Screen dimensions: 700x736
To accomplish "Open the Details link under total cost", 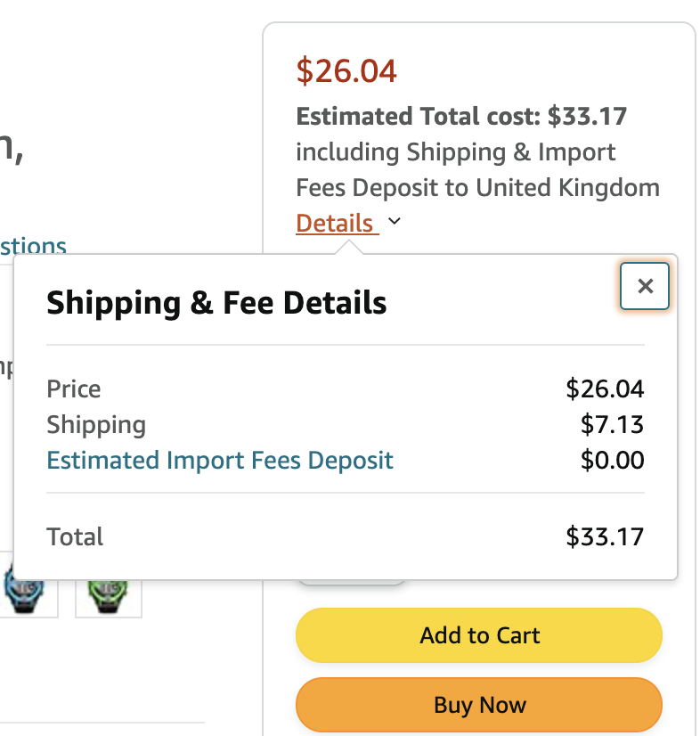I will [x=336, y=223].
